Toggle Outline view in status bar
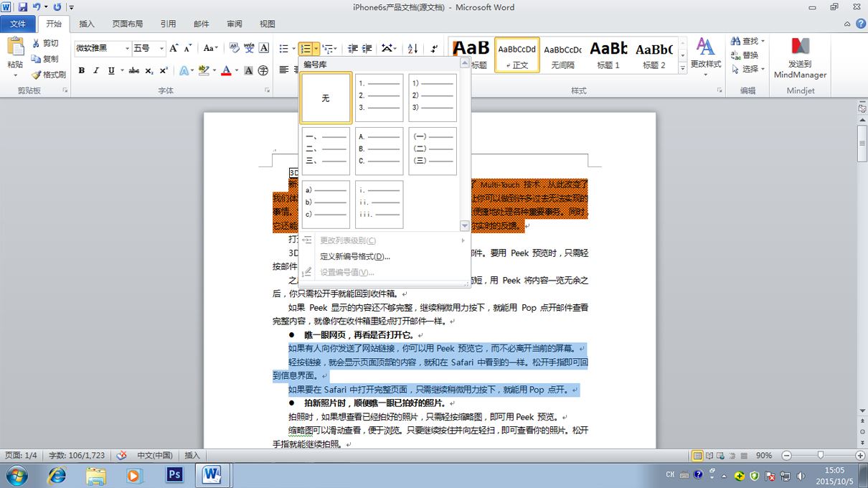Viewport: 868px width, 488px height. tap(732, 456)
